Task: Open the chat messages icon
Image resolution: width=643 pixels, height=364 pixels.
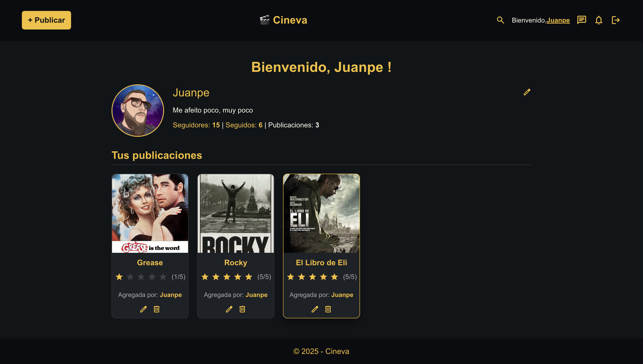Action: click(x=582, y=20)
